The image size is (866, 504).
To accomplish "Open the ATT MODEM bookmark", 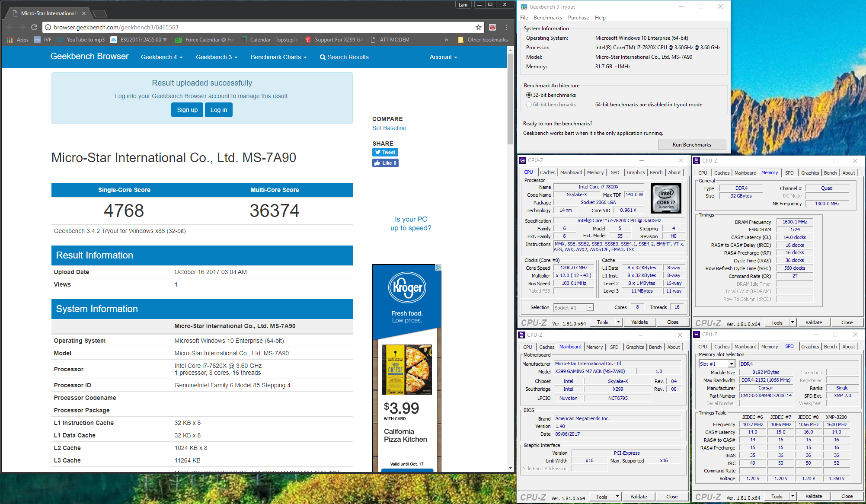I will [x=390, y=40].
